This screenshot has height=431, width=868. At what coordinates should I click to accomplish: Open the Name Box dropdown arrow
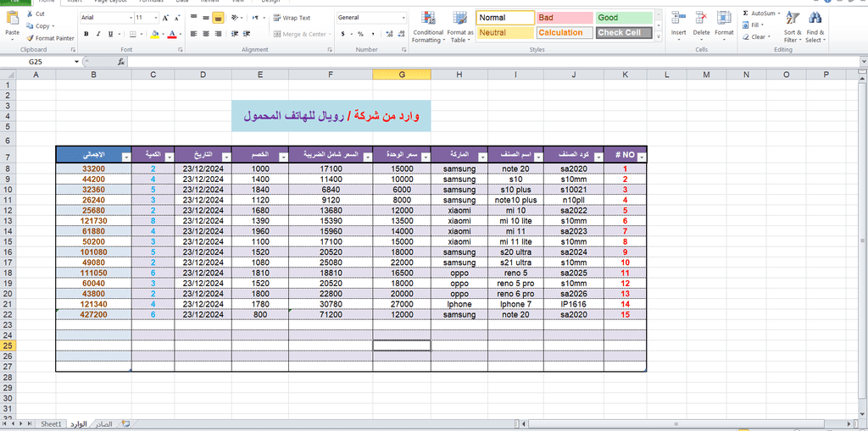coord(77,62)
